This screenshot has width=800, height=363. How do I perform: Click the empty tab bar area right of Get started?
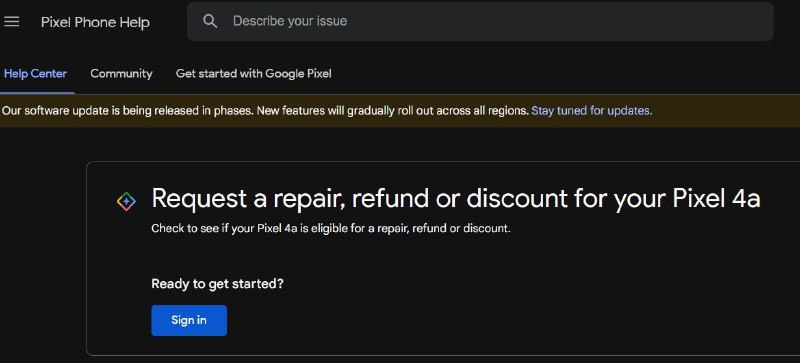coord(561,74)
